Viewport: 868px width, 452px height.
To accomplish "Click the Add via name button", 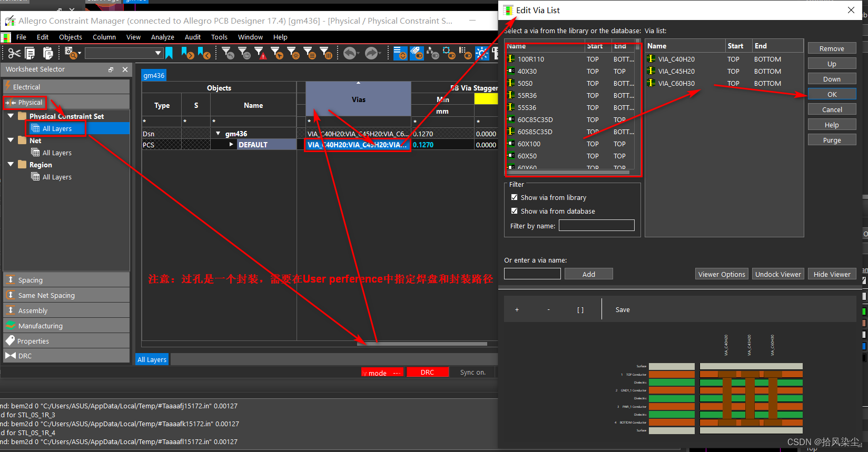I will coord(589,274).
